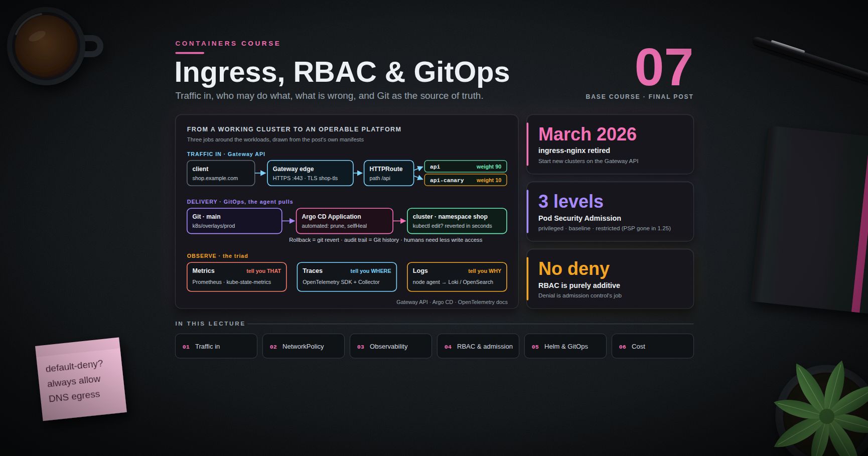
Task: Select the 05 Helm & GitOps card
Action: 565,346
